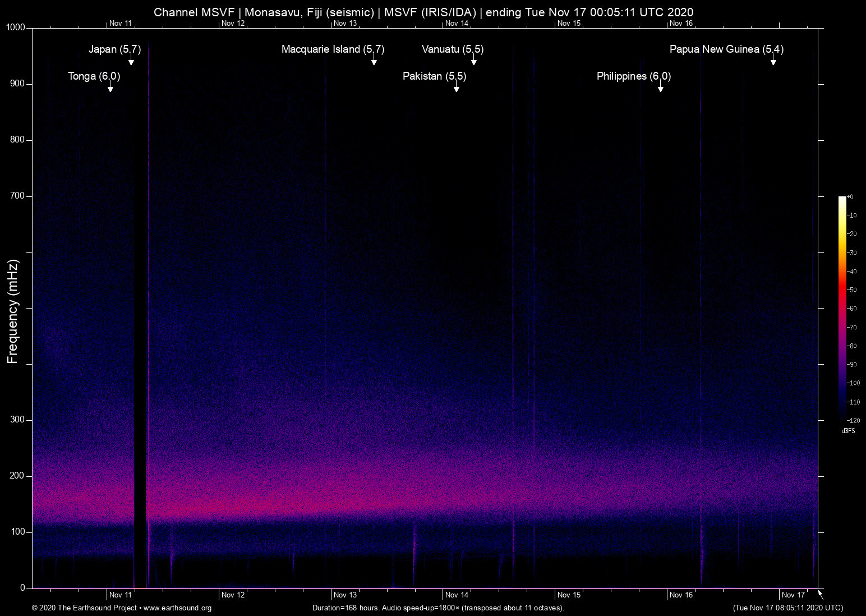
Task: Click the arrow under the Tonga (6.0) label
Action: point(110,87)
